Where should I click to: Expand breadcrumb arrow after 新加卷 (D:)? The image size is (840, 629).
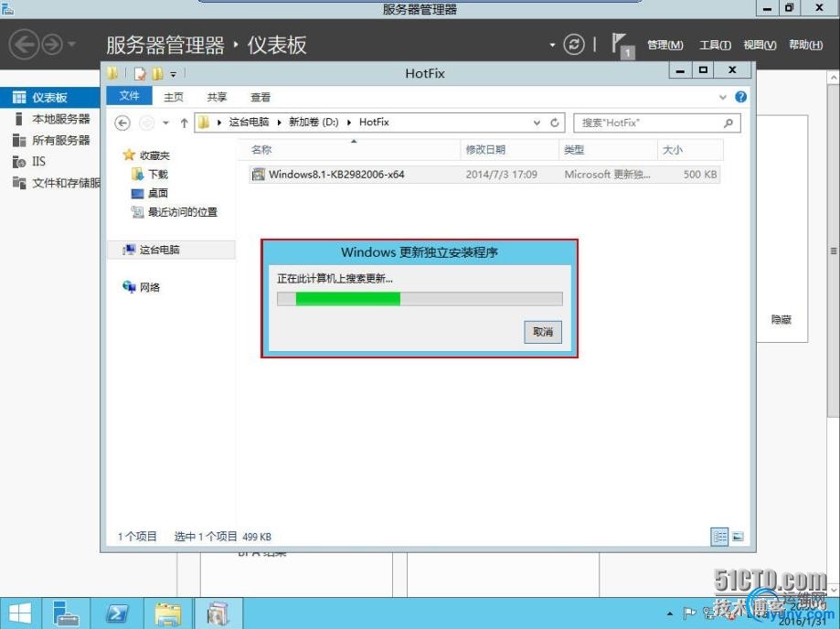349,123
